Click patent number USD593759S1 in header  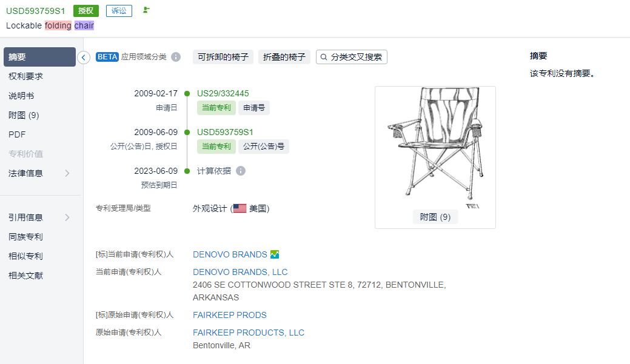[35, 12]
